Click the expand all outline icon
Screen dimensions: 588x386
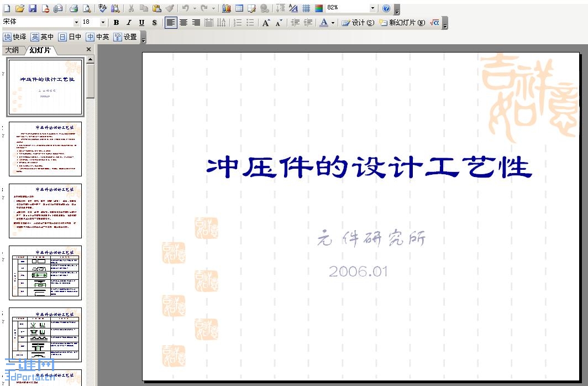(x=281, y=8)
